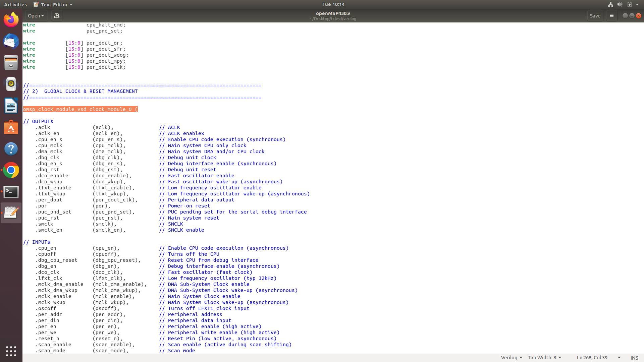Open Google Chrome from the dock
This screenshot has height=362, width=644.
coord(11,170)
